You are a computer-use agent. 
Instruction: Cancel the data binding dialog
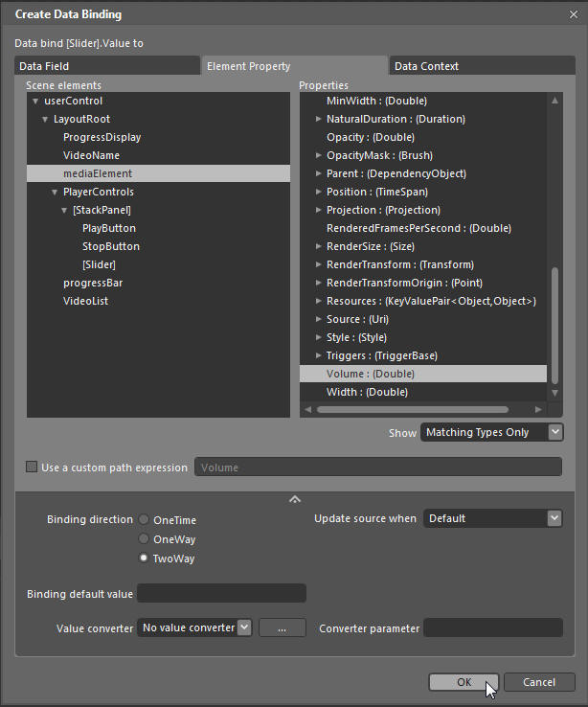[539, 682]
